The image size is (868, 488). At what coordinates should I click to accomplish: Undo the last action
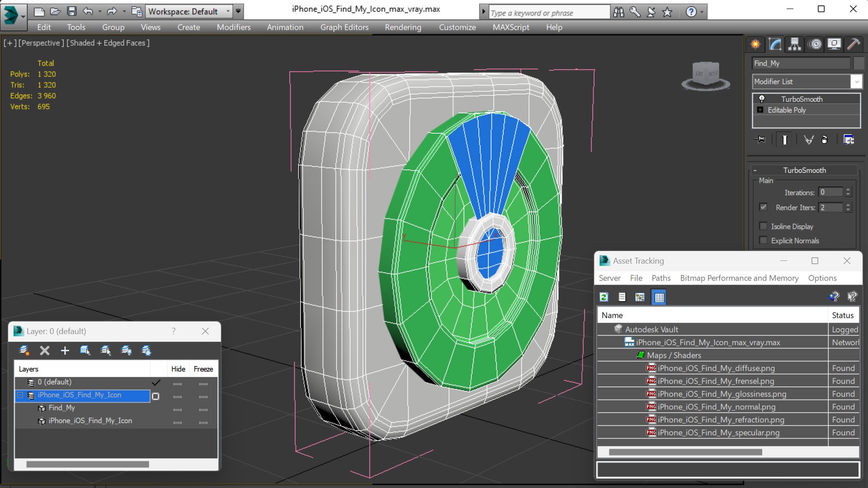(x=88, y=11)
